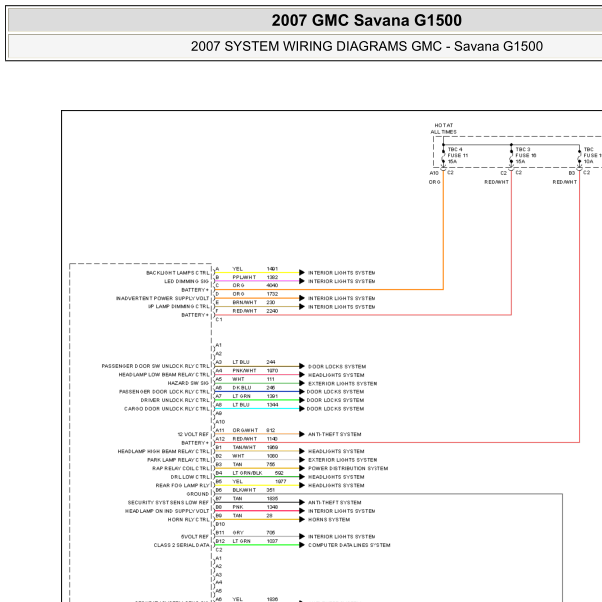The width and height of the screenshot is (602, 602).
Task: Click circuit number '1732' on the ORG wire
Action: 272,294
